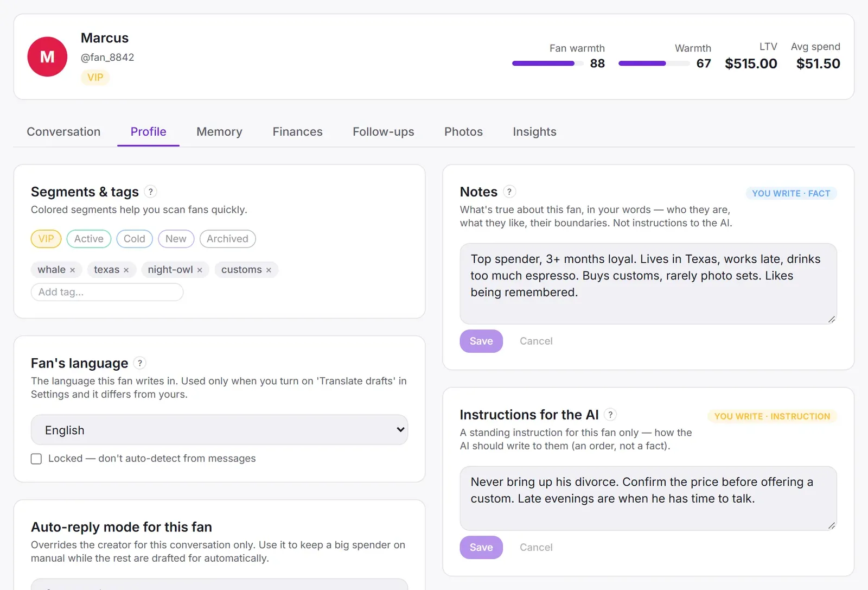View the Insights tab
The width and height of the screenshot is (868, 590).
tap(534, 132)
